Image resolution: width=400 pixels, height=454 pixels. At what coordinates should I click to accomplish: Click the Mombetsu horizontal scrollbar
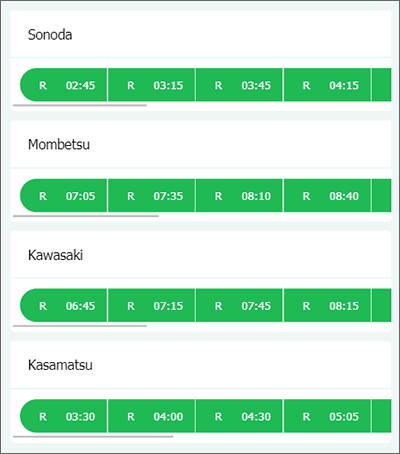pos(86,216)
